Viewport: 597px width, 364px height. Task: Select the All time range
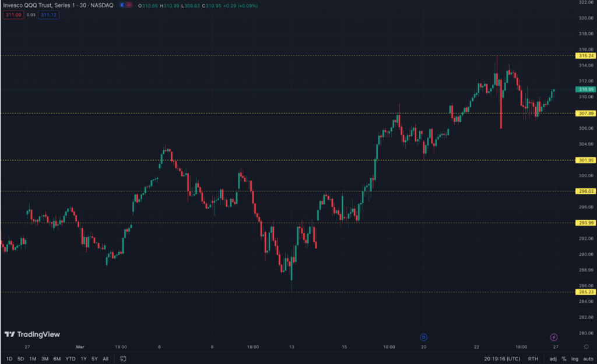point(106,359)
